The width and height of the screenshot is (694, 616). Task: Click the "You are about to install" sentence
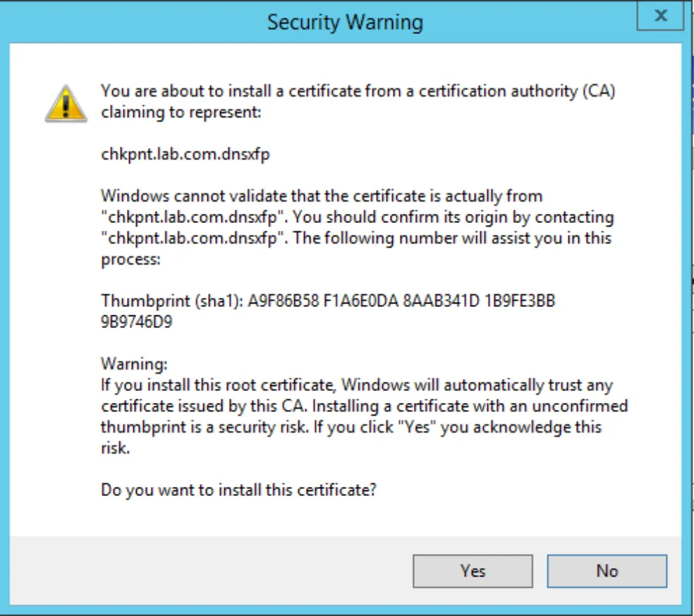(358, 91)
